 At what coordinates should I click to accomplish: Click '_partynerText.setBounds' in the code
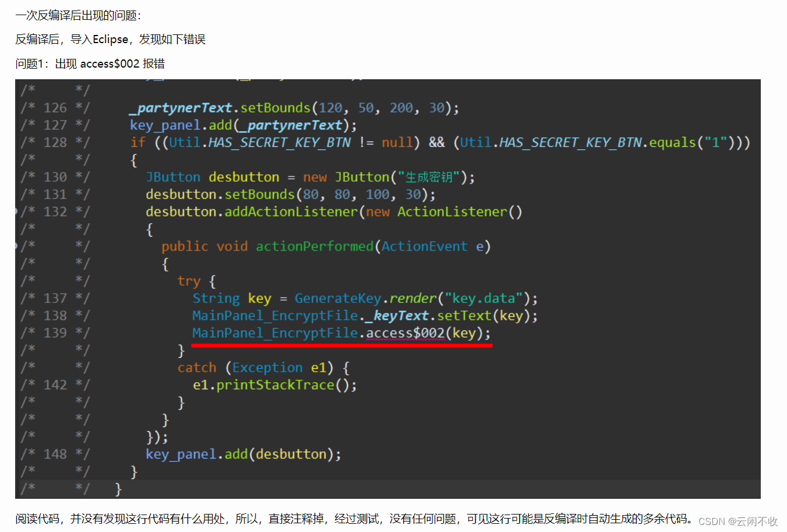pos(220,108)
